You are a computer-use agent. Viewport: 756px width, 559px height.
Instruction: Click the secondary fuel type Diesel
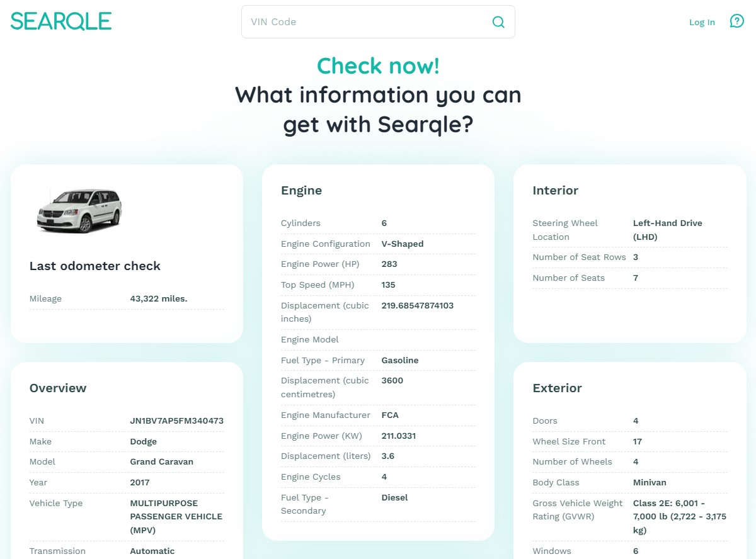[395, 497]
